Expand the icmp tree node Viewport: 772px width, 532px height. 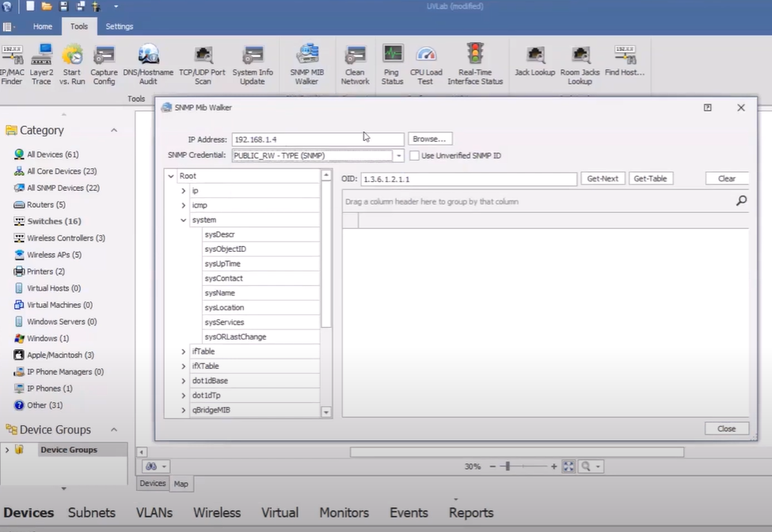(x=183, y=205)
